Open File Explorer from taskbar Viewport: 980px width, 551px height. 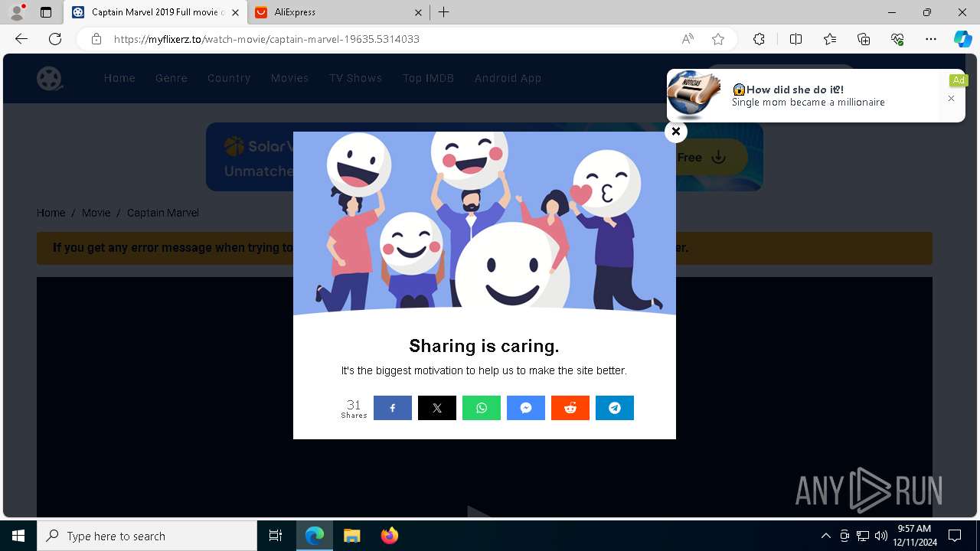(x=351, y=536)
